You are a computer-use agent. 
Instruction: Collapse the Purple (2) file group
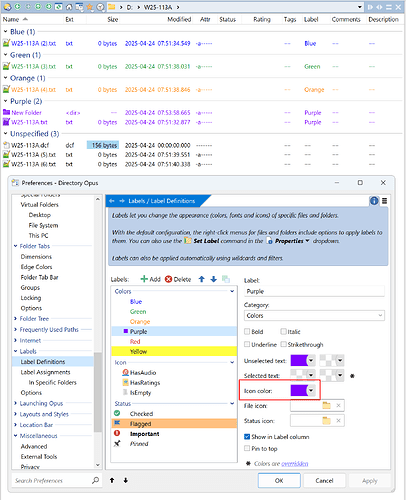(5, 101)
